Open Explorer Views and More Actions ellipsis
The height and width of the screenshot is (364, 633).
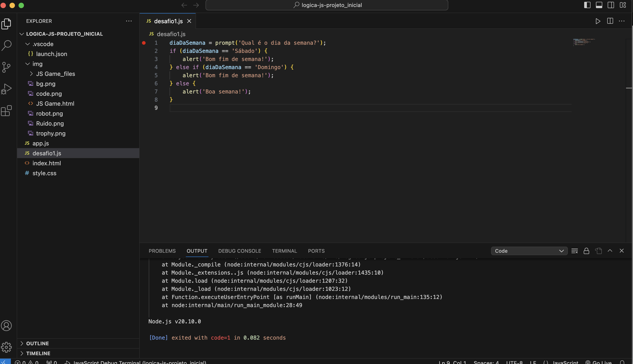coord(129,21)
